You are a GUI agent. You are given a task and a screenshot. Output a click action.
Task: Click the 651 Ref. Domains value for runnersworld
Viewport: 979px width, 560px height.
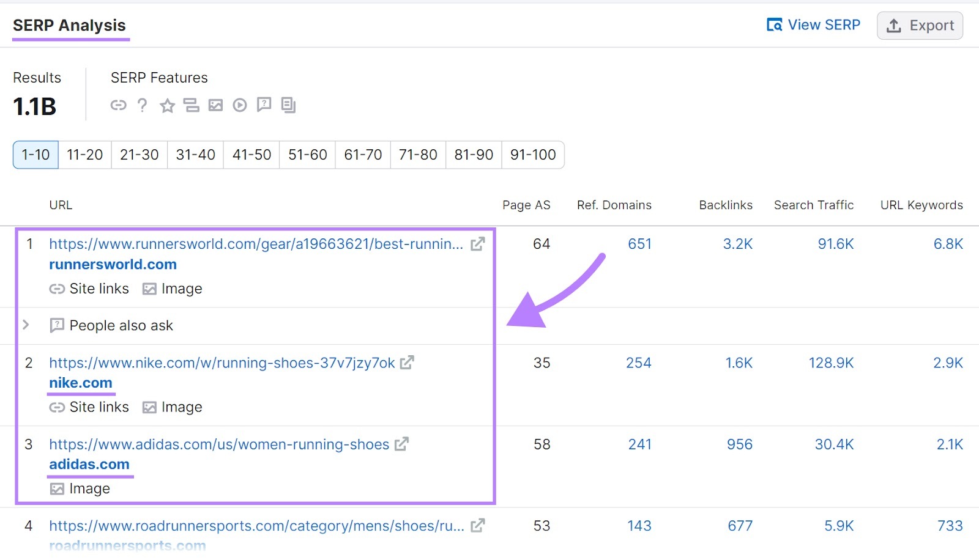[639, 244]
